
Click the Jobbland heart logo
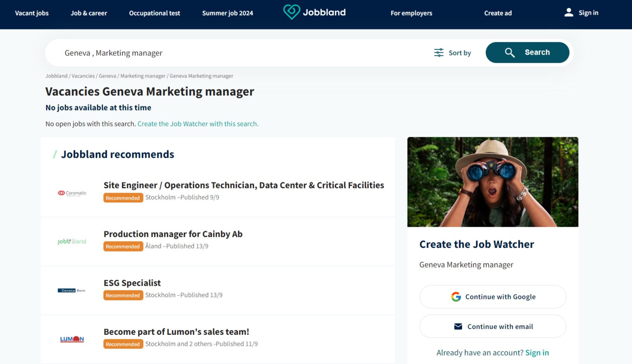tap(292, 12)
